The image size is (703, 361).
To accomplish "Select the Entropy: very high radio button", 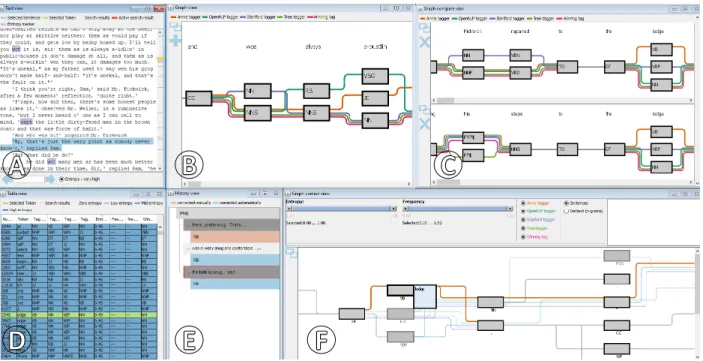I will (61, 179).
